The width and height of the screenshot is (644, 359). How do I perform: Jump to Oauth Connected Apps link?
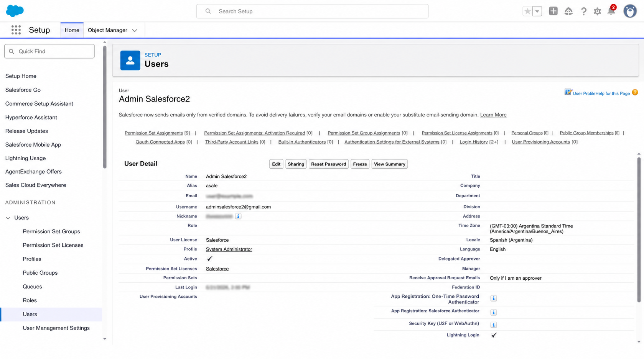coord(160,142)
